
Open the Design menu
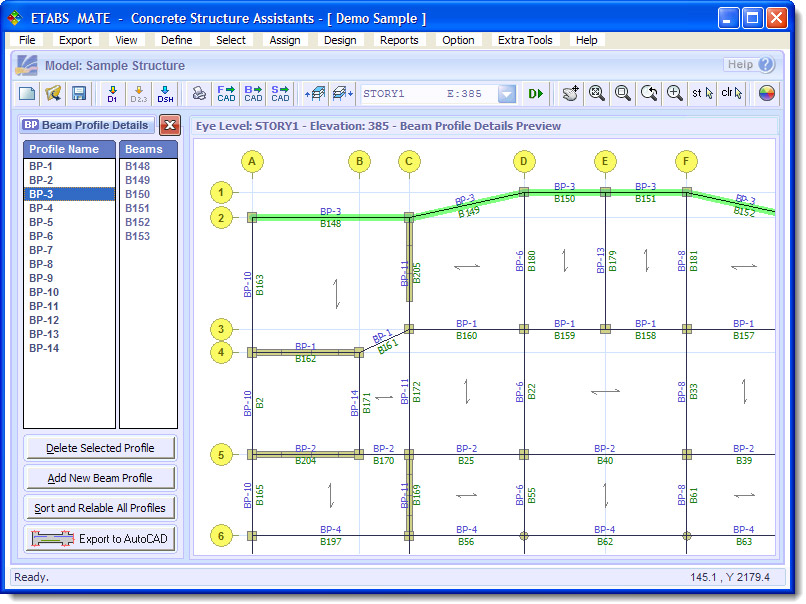click(x=339, y=40)
